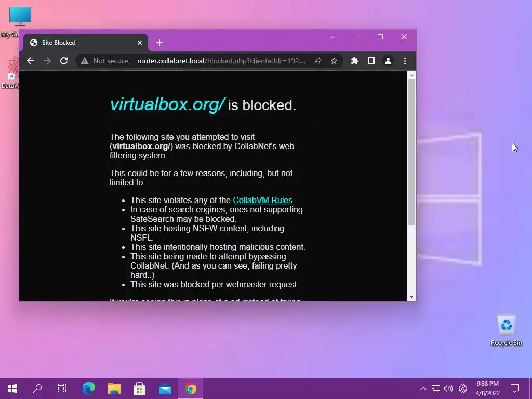Click Chrome icon on the taskbar

pyautogui.click(x=190, y=389)
